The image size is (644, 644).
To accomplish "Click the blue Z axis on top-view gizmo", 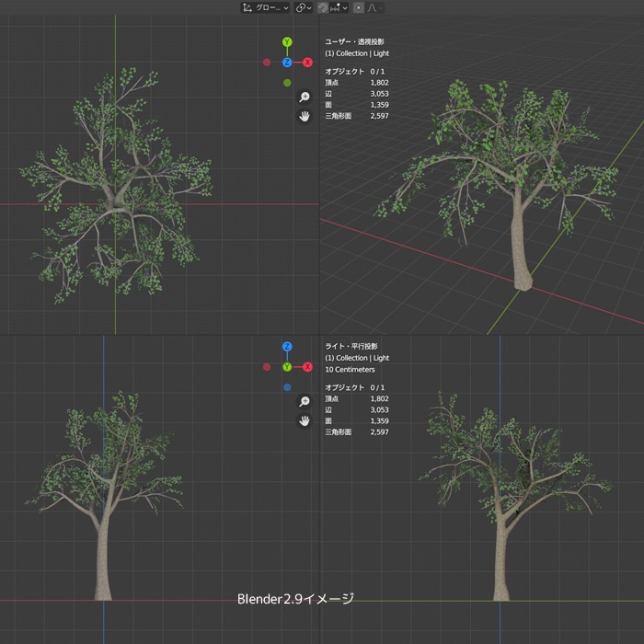I will pyautogui.click(x=287, y=63).
